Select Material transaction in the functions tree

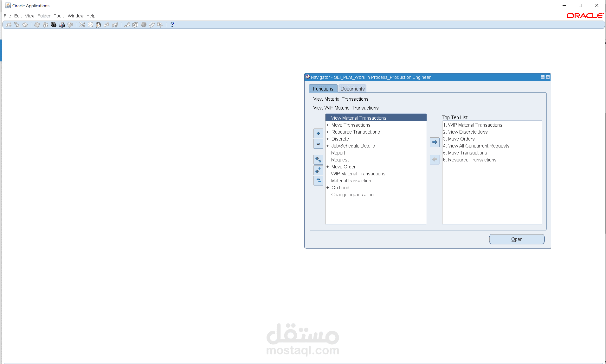pyautogui.click(x=351, y=181)
